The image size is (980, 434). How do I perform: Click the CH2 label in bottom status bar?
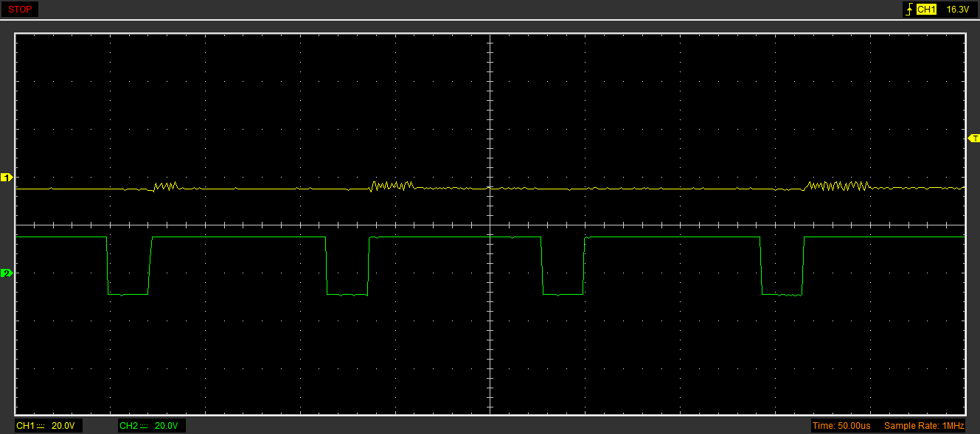[128, 426]
